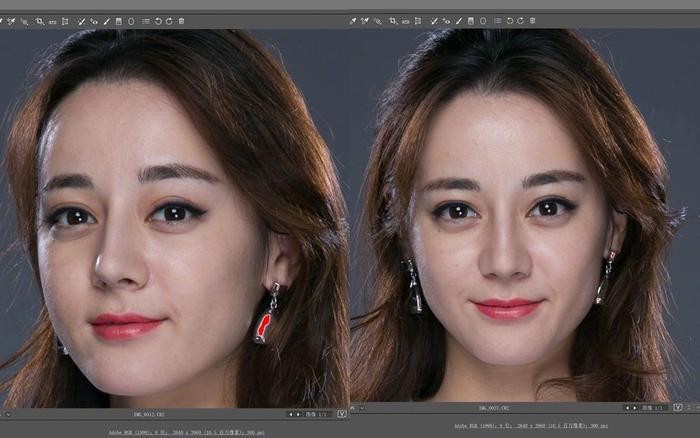Click the trash icon in left toolbar
The image size is (700, 438).
181,20
